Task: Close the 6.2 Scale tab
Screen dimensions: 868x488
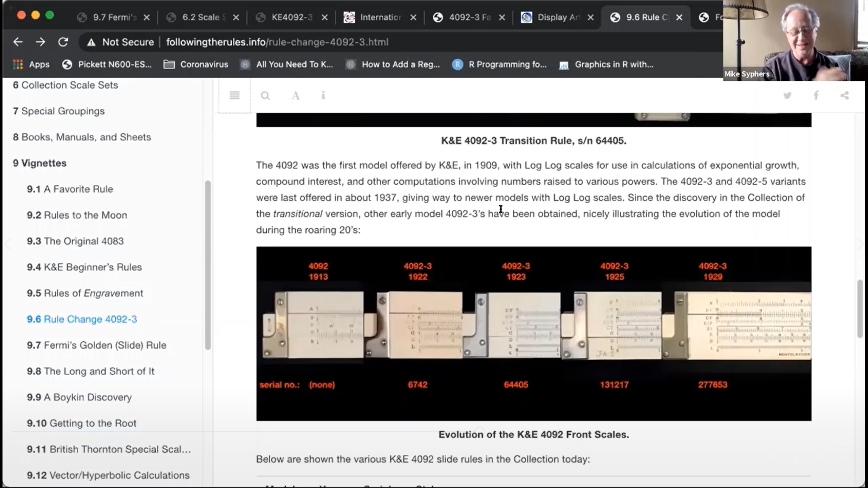Action: point(236,17)
